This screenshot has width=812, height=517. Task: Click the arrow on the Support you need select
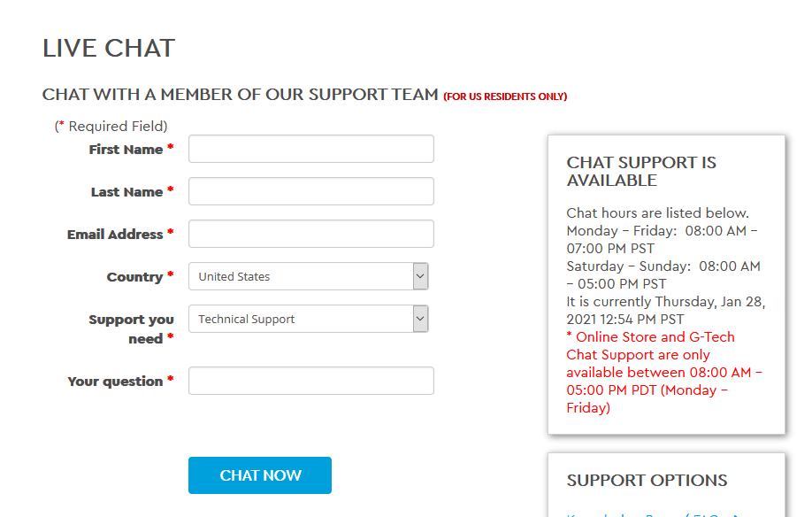420,319
